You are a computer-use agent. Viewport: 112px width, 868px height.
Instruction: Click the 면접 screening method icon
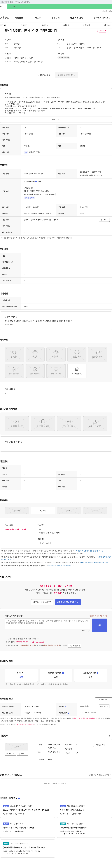[43, 510]
